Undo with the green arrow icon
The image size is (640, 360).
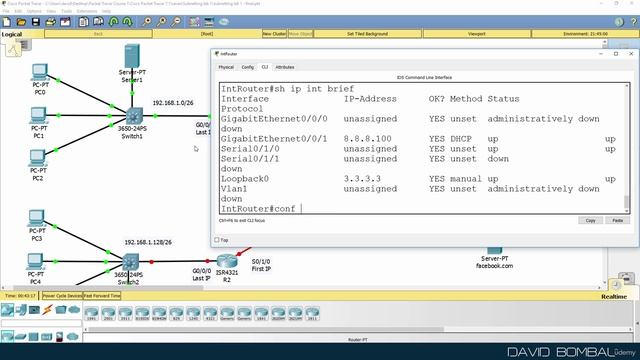(x=113, y=22)
